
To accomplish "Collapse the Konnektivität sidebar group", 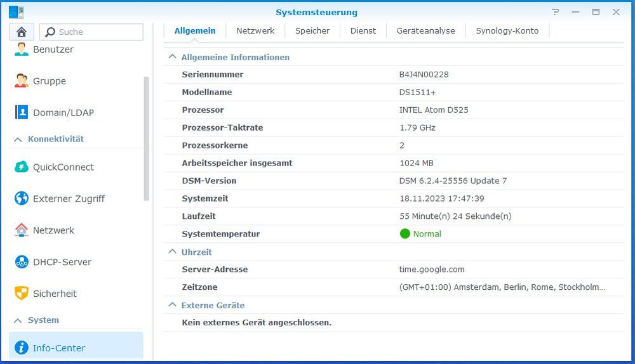I will click(x=18, y=139).
